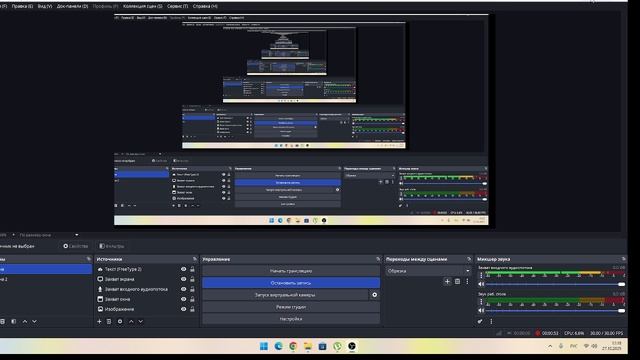Image resolution: width=640 pixels, height=360 pixels.
Task: Click Режим студии button
Action: 291,307
